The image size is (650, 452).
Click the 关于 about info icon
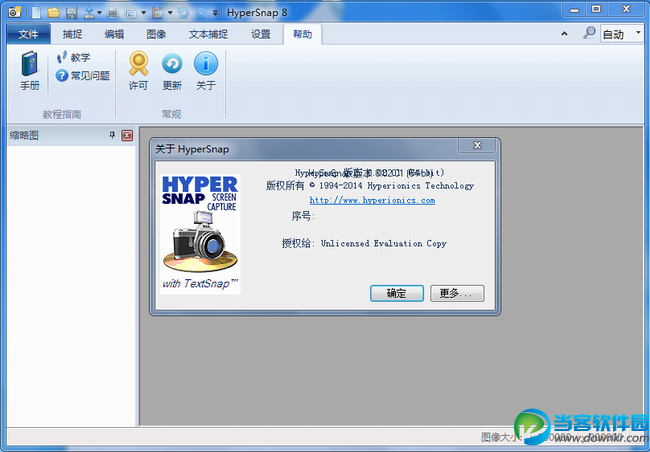[x=206, y=70]
